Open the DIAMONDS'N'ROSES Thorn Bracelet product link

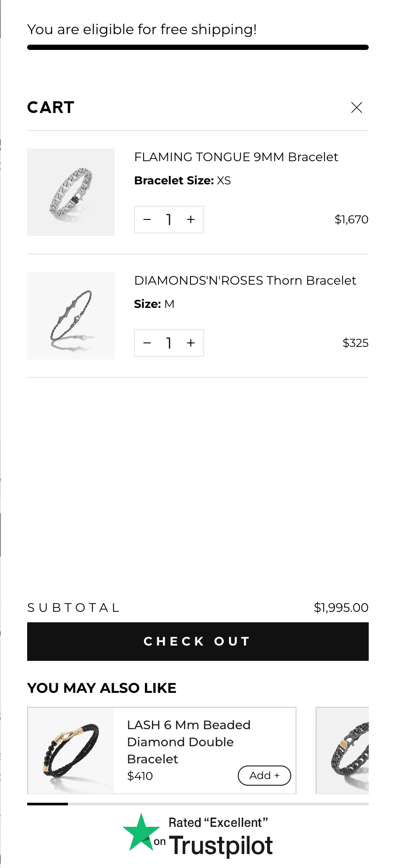[245, 280]
